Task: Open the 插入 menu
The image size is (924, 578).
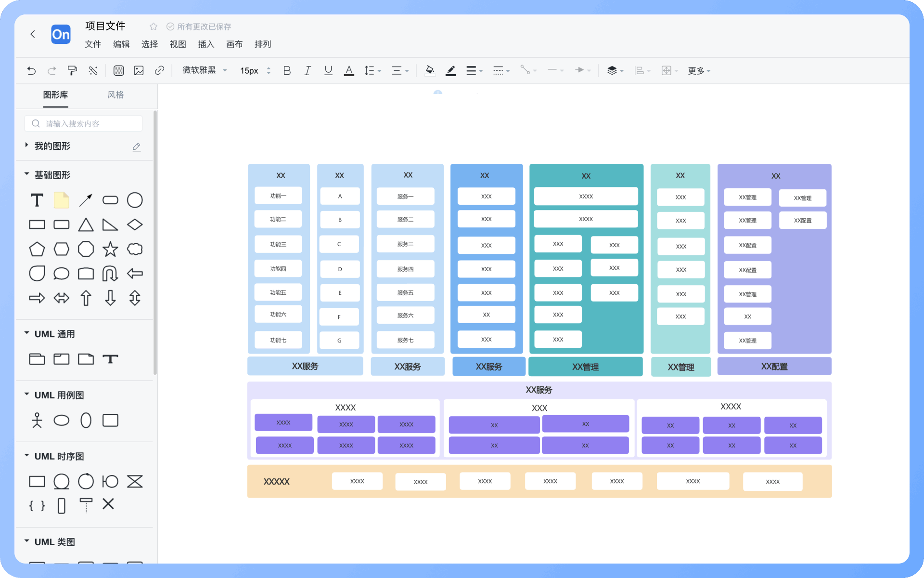Action: 206,44
